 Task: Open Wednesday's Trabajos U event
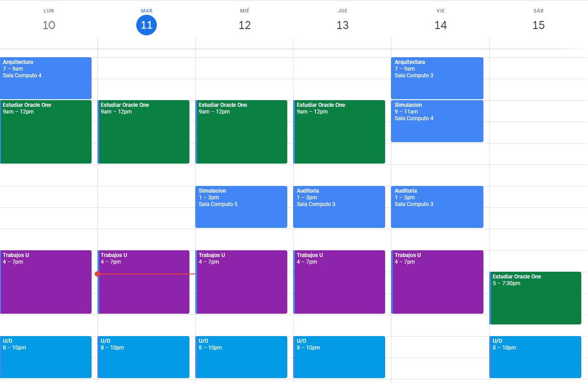(x=241, y=282)
